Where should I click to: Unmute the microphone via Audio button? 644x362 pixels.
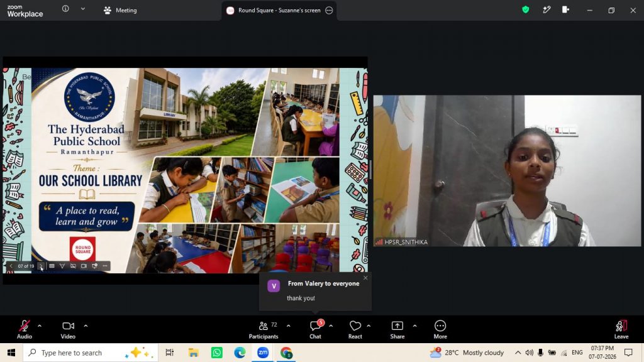[25, 329]
